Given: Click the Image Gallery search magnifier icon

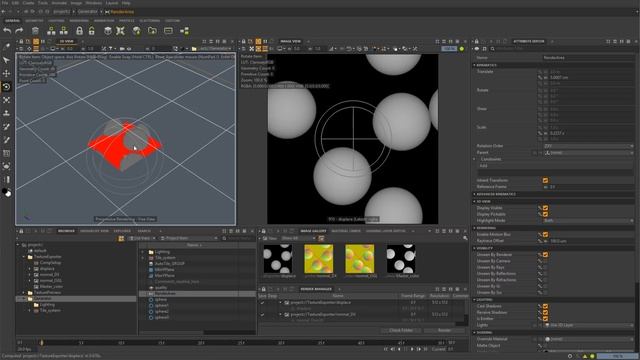Looking at the screenshot, I should (x=465, y=238).
